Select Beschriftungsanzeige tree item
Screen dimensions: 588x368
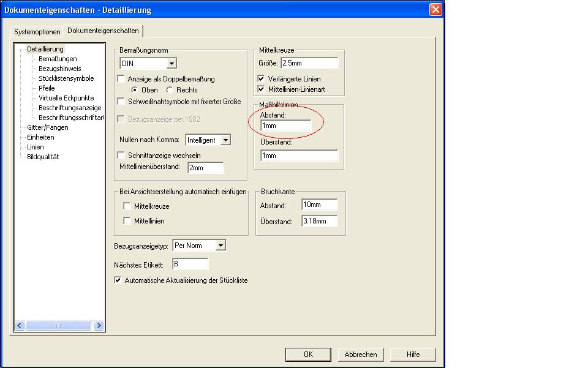pos(70,108)
